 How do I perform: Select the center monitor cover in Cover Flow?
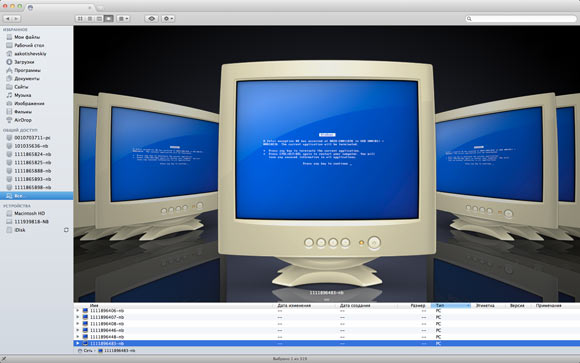327,174
